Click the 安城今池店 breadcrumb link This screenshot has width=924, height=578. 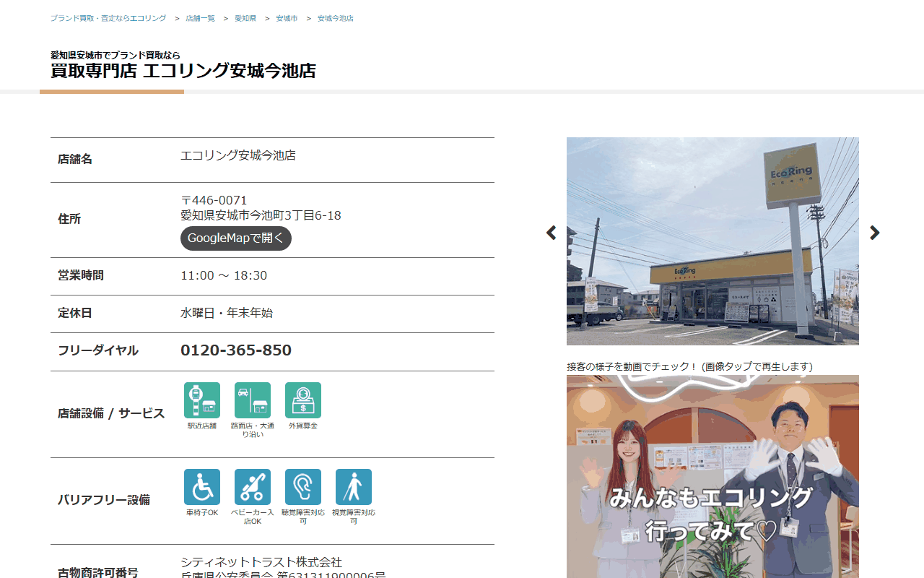[336, 18]
